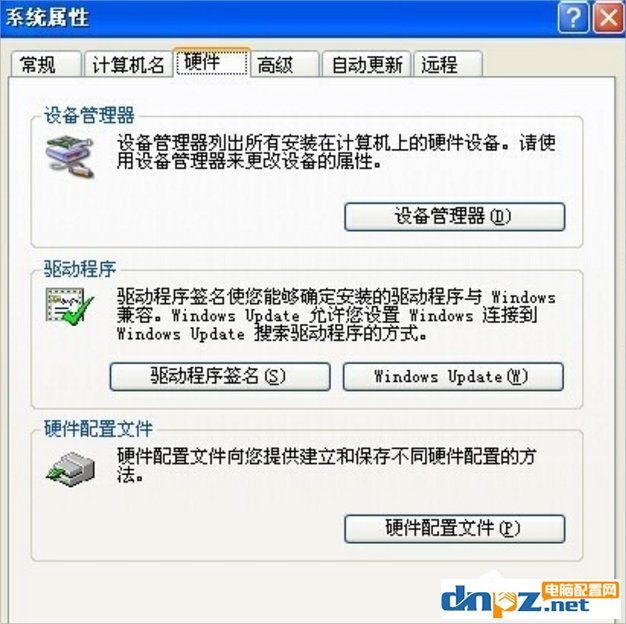Click the 硬件配置文件 group heading
Image resolution: width=626 pixels, height=624 pixels.
coord(98,429)
